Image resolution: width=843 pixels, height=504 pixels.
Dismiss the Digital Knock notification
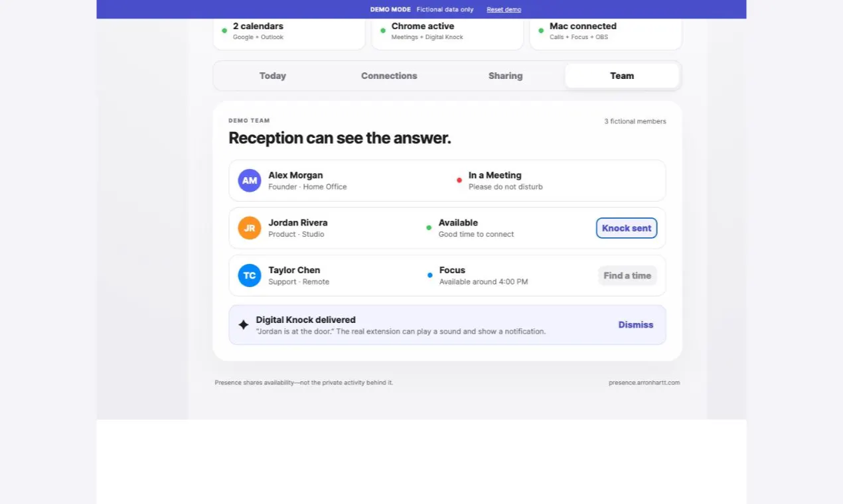coord(636,325)
